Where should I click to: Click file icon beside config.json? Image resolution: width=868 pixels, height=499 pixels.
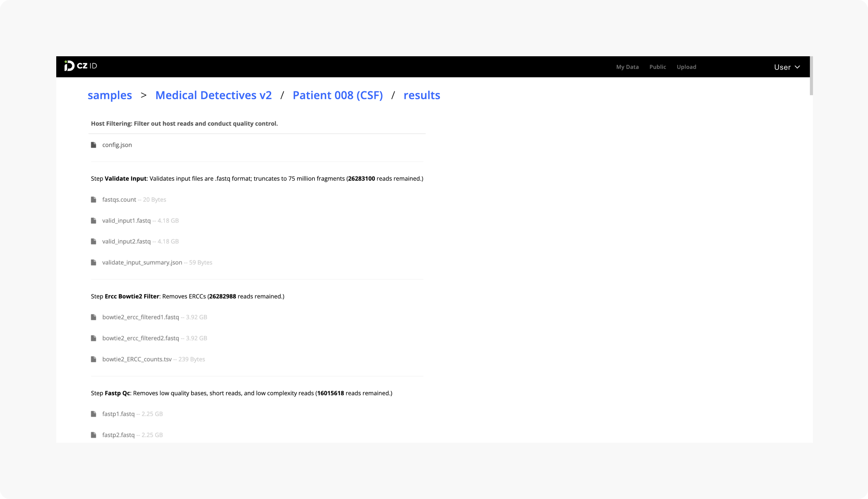94,145
